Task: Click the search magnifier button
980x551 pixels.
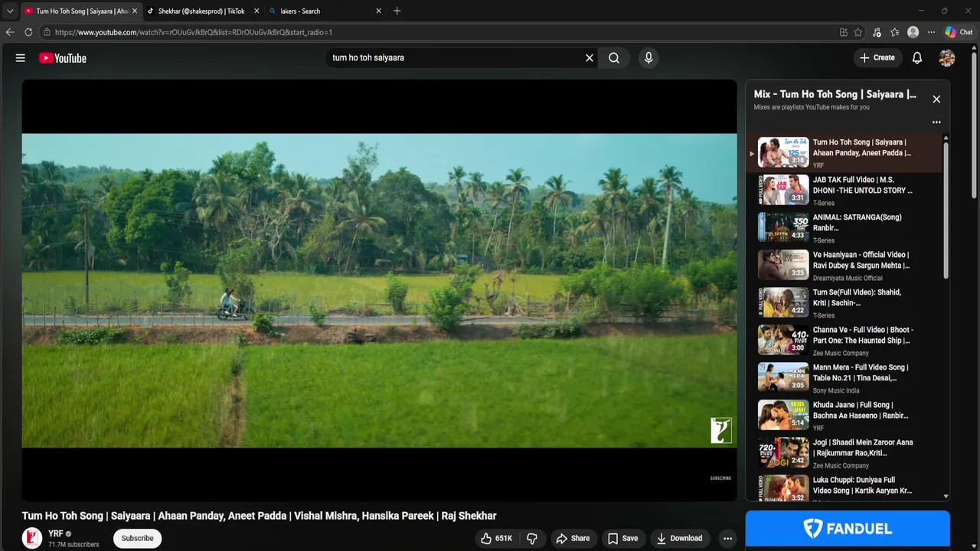Action: click(614, 57)
